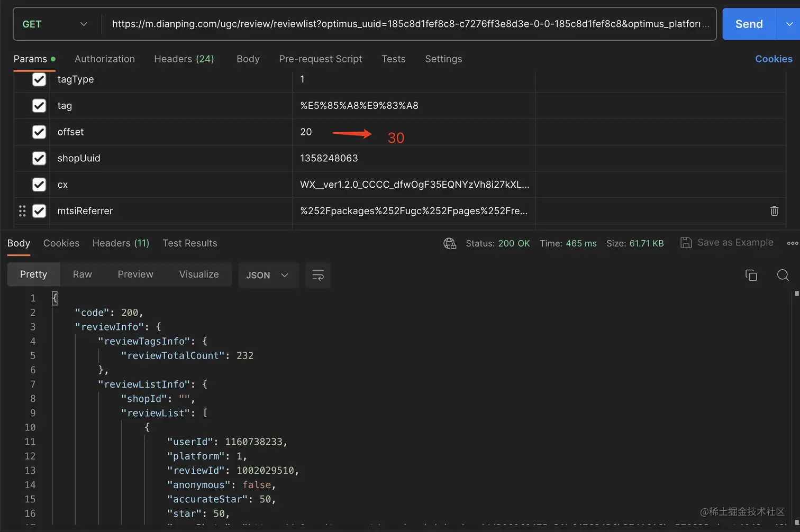The height and width of the screenshot is (532, 800).
Task: Search within the response body
Action: point(783,275)
